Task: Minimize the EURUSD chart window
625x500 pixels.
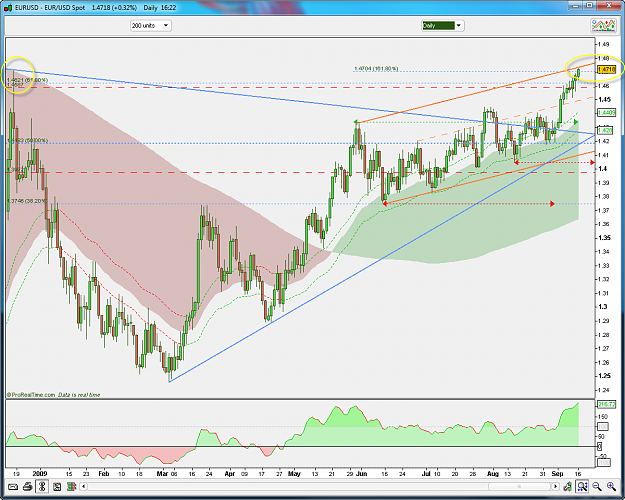Action: [x=575, y=6]
